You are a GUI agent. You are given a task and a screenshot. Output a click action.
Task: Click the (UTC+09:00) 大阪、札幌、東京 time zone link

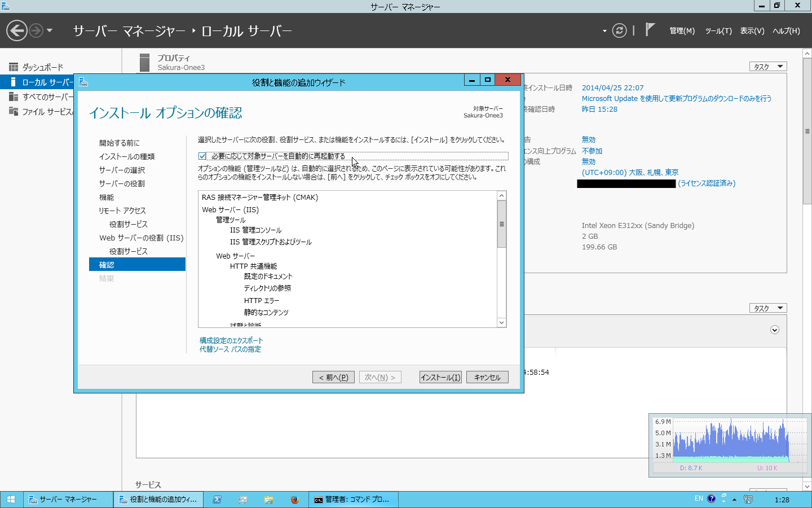[x=630, y=172]
